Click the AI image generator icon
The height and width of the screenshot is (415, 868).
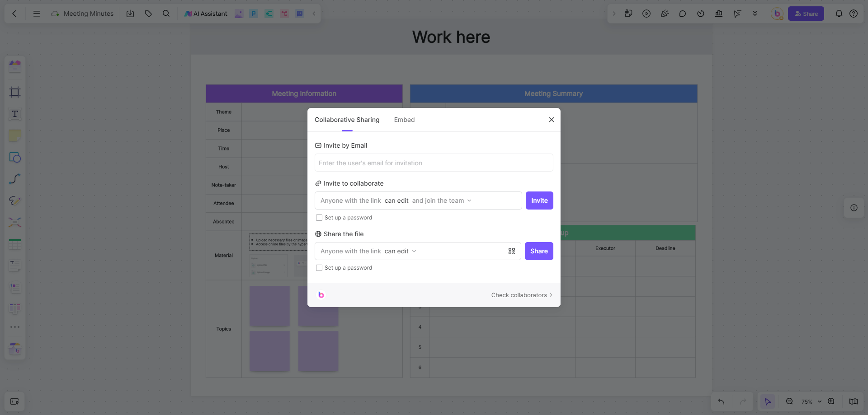click(239, 14)
